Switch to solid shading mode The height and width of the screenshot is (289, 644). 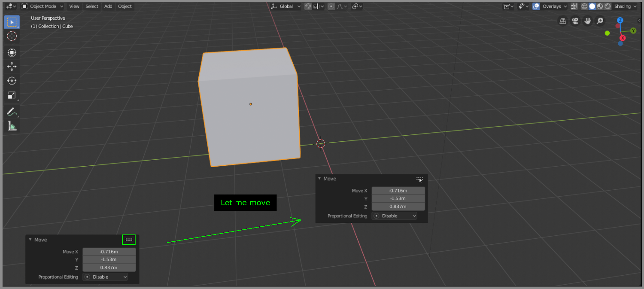pos(592,6)
